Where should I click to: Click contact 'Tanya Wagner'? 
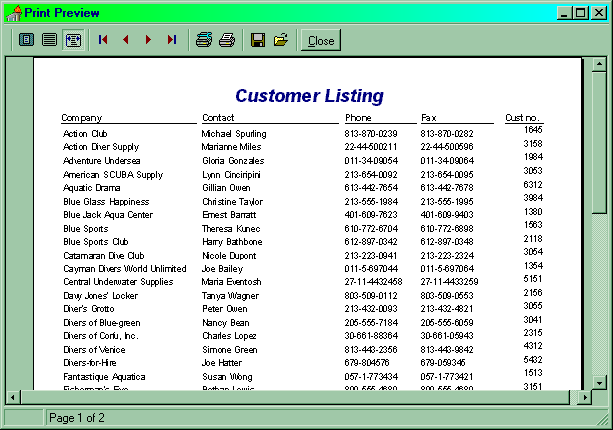pos(230,296)
